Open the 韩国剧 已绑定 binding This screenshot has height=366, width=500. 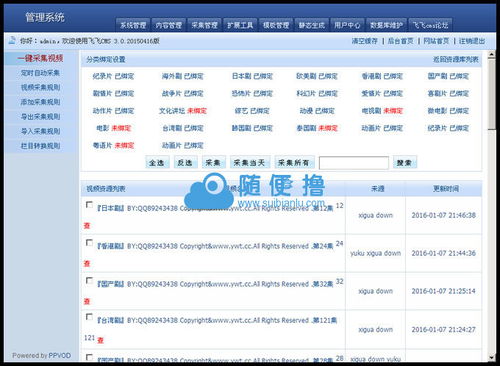click(252, 128)
